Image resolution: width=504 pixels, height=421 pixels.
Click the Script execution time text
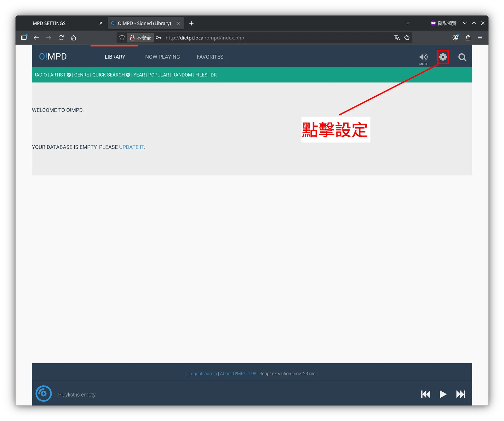(x=287, y=373)
